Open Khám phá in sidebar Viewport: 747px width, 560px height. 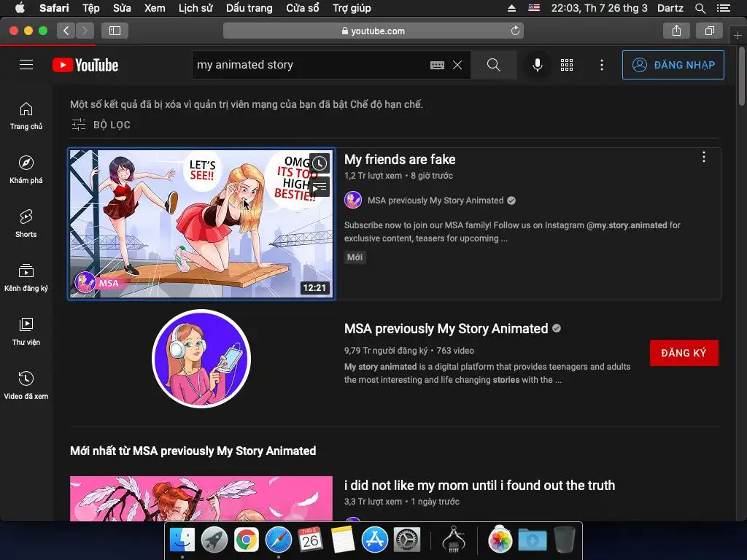[x=26, y=169]
